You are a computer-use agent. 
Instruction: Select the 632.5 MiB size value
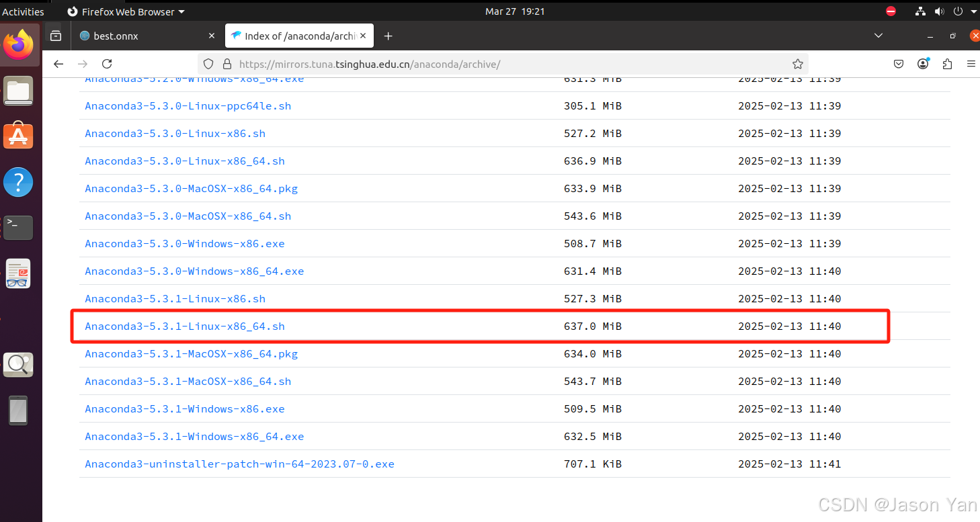click(593, 437)
